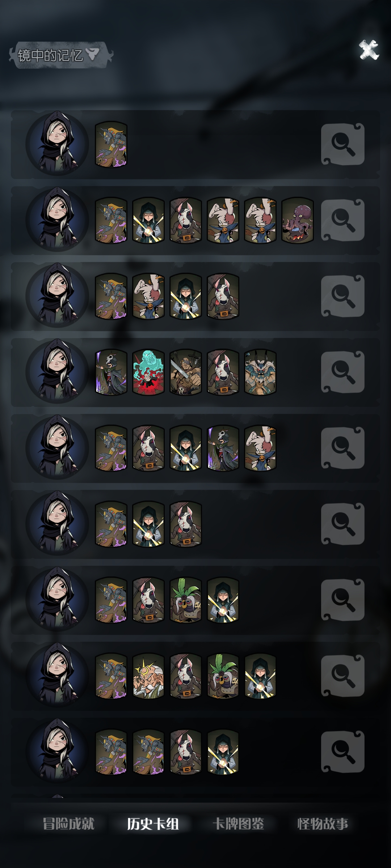Open magnifier for the octopus deck row
391x868 pixels.
tap(342, 220)
